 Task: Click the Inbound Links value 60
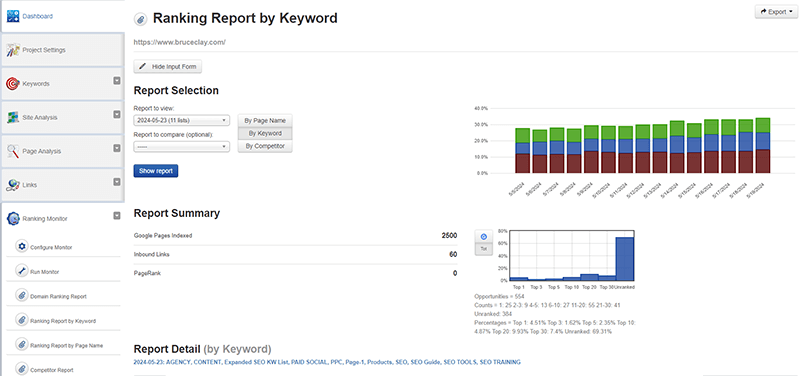(x=453, y=254)
